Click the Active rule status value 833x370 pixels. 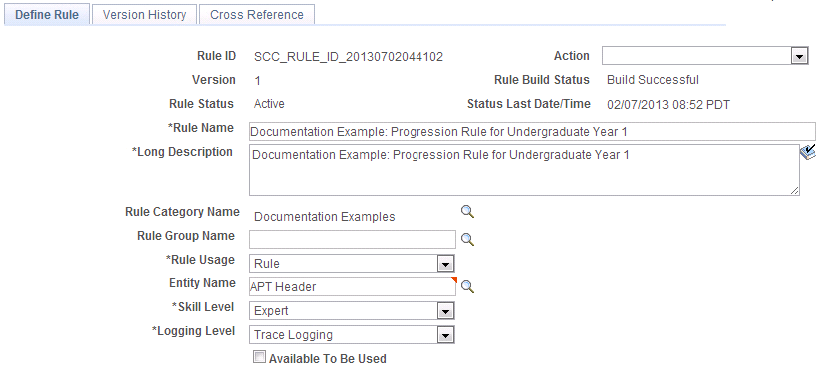269,104
